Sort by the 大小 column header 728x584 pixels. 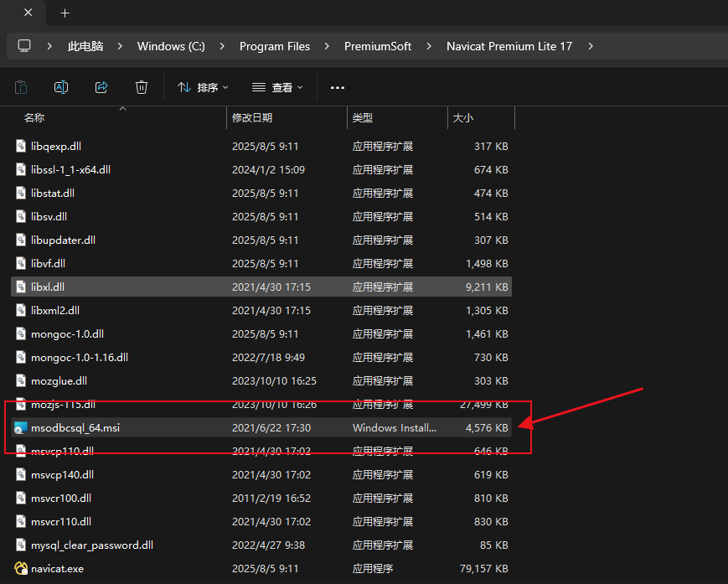tap(463, 118)
